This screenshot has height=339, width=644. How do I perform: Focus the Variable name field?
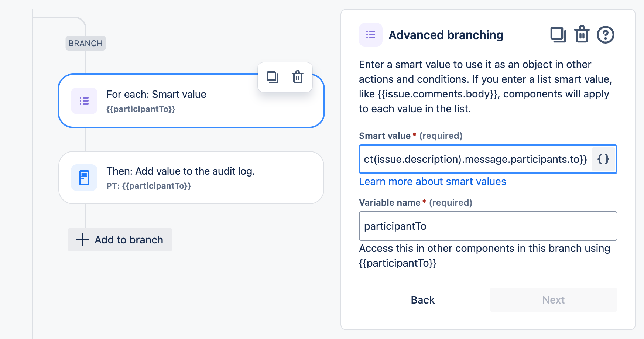[x=488, y=226]
